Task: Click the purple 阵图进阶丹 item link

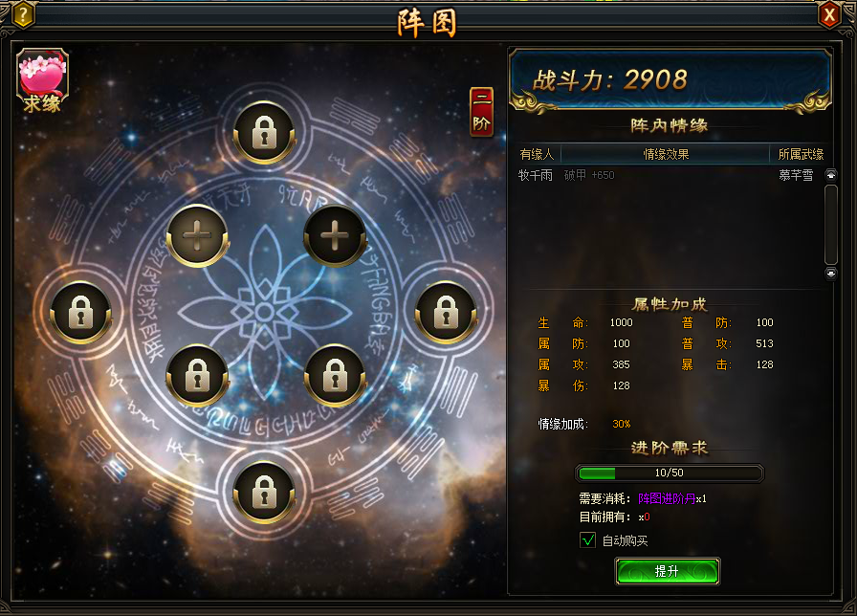Action: coord(667,498)
